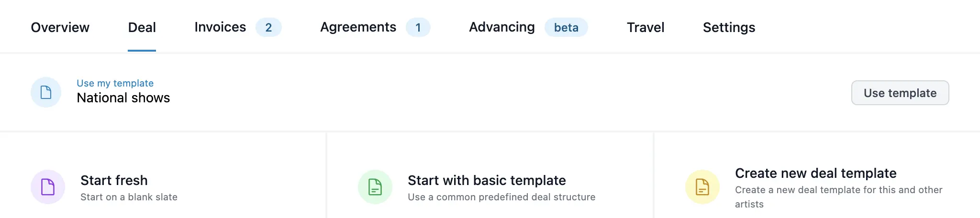Click the purple Start fresh document icon
The height and width of the screenshot is (218, 980).
coord(48,187)
